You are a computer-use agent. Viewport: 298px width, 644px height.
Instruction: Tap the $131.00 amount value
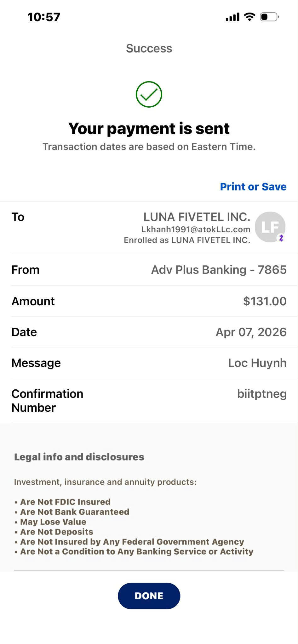(265, 301)
